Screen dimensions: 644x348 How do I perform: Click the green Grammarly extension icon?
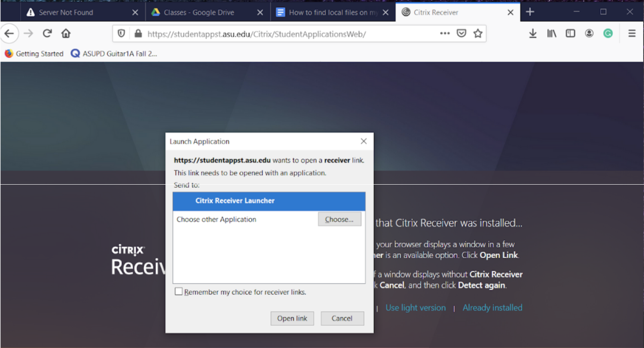(x=608, y=33)
